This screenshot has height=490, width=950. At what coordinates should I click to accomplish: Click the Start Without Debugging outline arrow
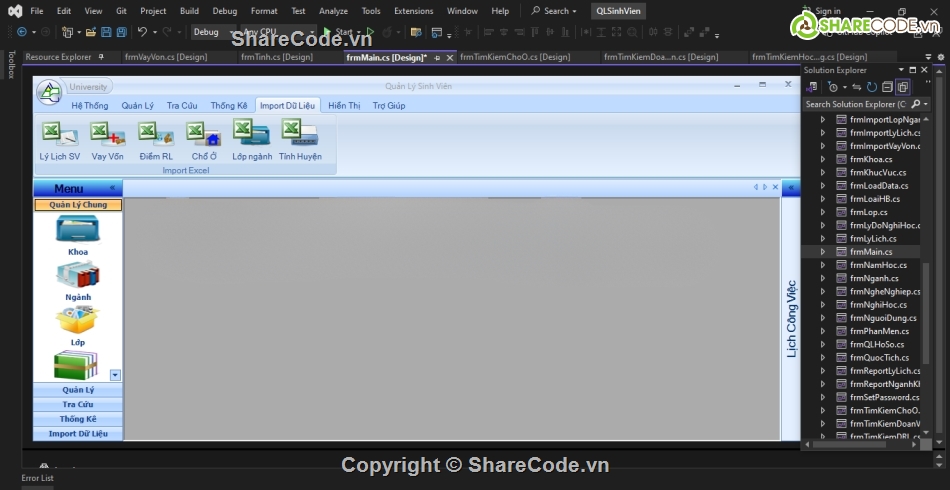pyautogui.click(x=370, y=32)
